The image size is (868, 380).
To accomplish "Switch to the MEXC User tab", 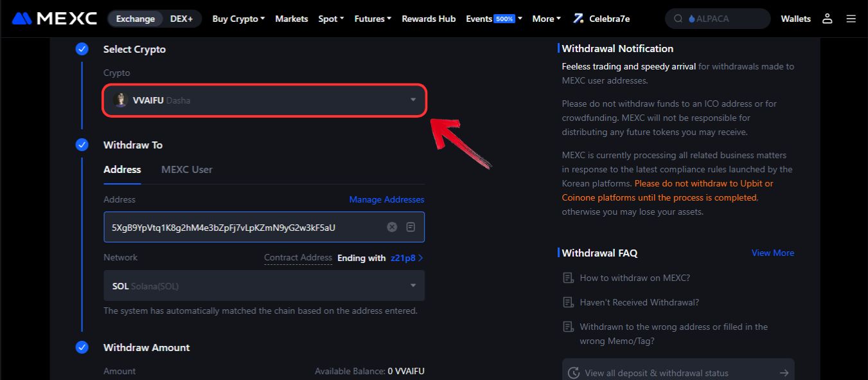I will point(187,170).
